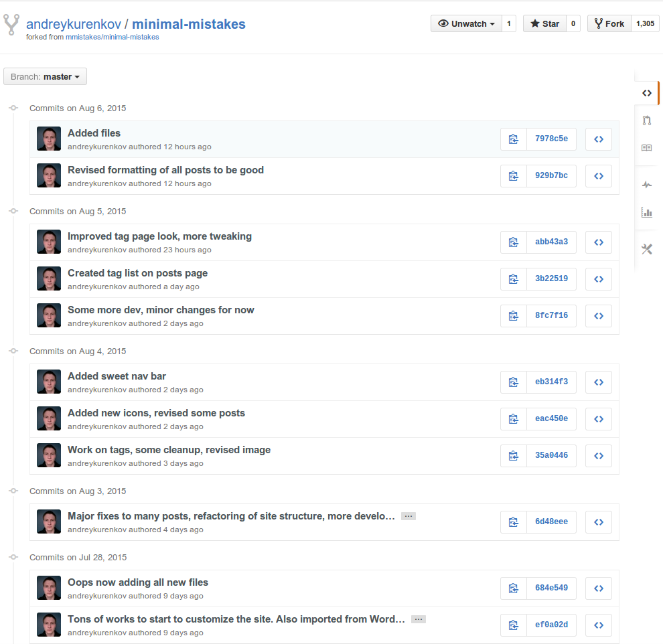
Task: Click the avatar beside 'Added sweet nav bar'
Action: click(49, 382)
